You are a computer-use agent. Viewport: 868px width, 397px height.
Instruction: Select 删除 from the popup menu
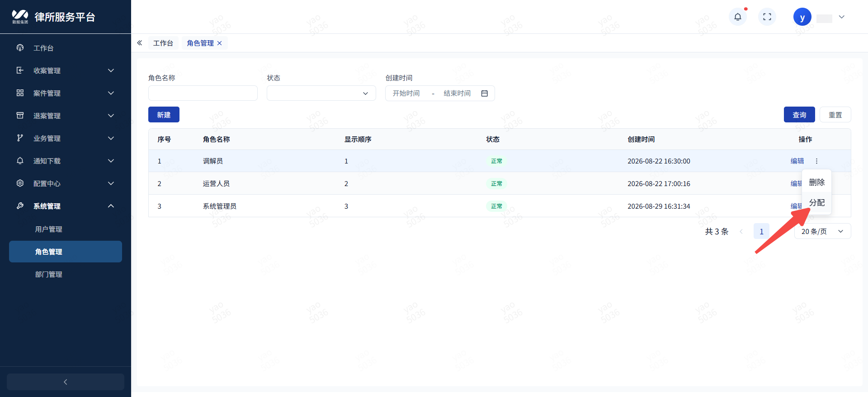[x=816, y=182]
